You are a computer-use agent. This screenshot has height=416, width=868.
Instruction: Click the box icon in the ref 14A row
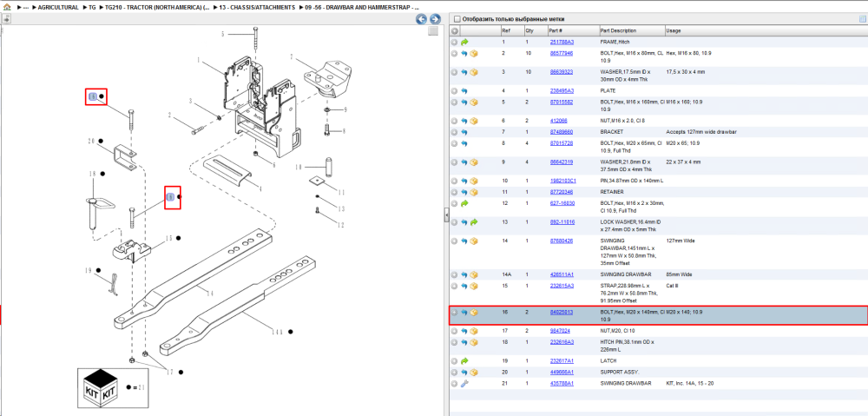click(x=474, y=274)
